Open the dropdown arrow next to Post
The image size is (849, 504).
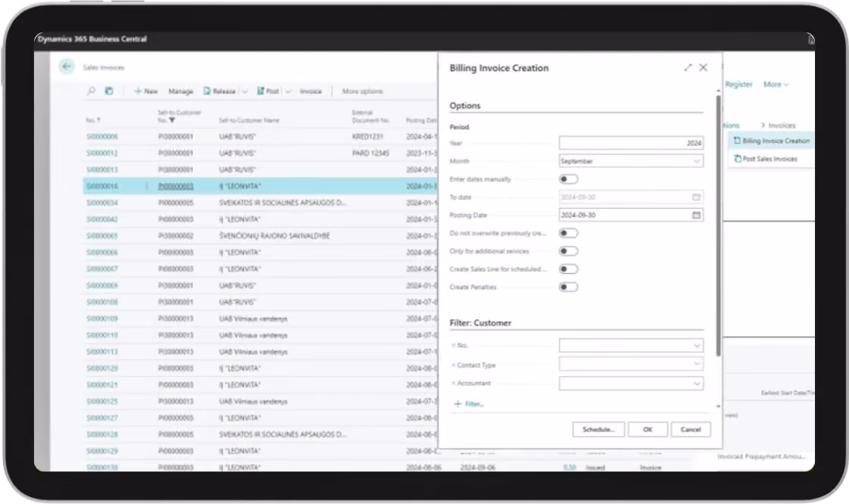pos(288,92)
